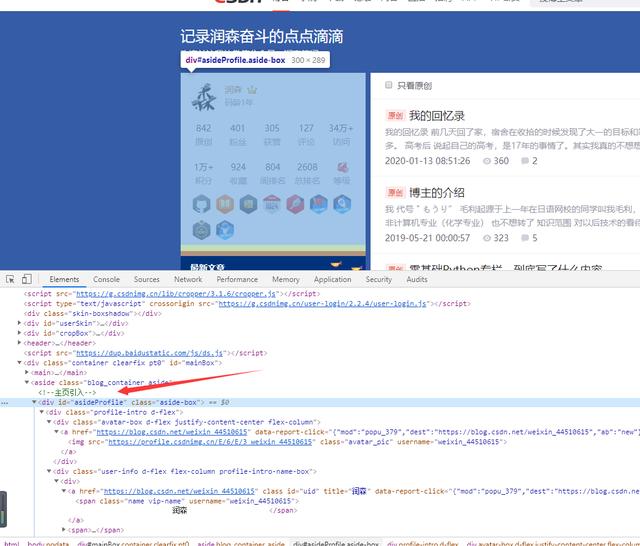Click the view count eye icon beside 360
Screen dimensions: 640x546
pyautogui.click(x=487, y=161)
